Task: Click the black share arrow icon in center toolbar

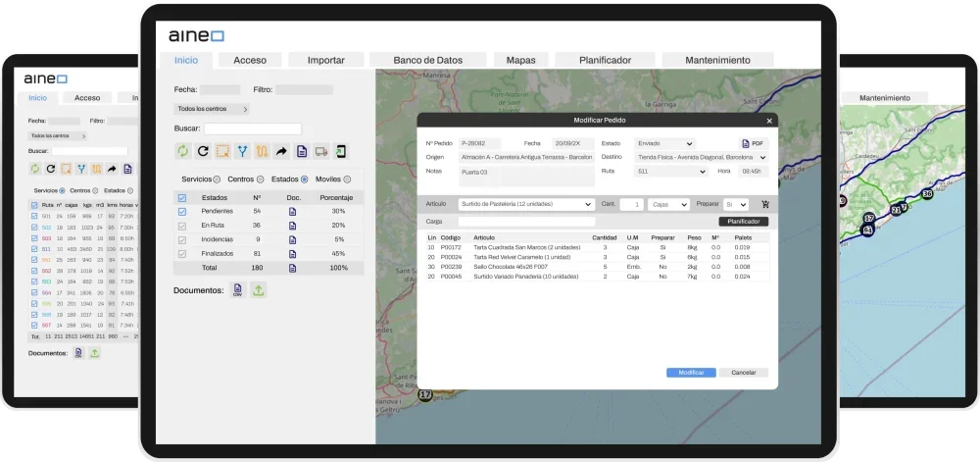Action: pyautogui.click(x=281, y=151)
